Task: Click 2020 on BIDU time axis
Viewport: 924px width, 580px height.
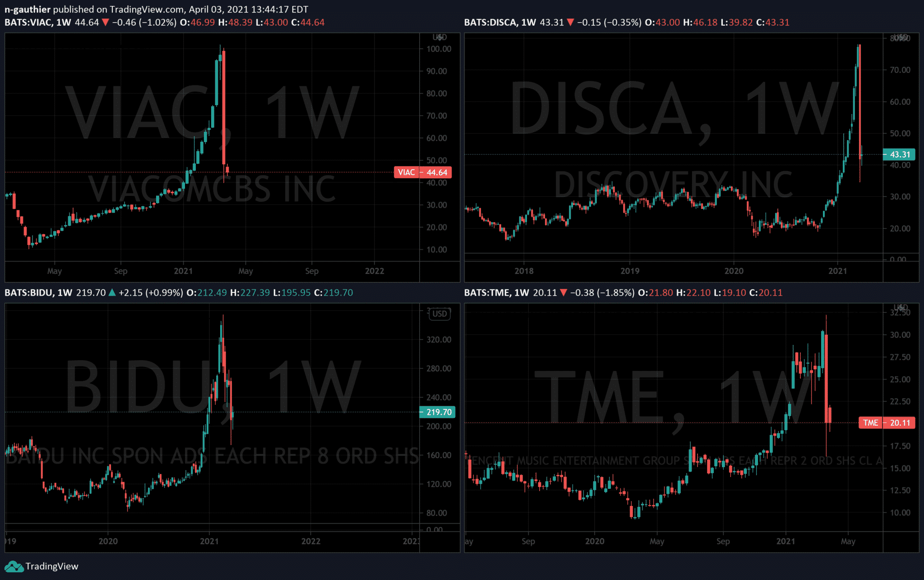Action: (108, 541)
